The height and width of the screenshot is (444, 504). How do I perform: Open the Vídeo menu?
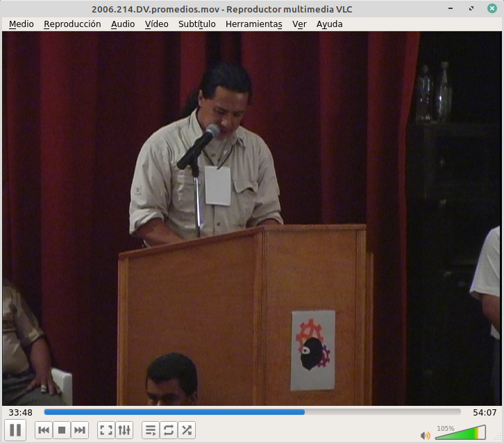click(x=156, y=24)
